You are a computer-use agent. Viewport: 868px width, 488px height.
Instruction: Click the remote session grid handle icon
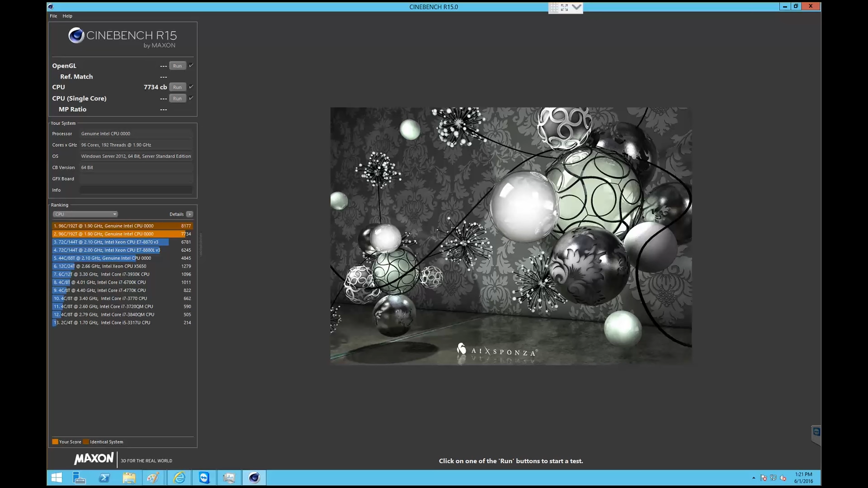pyautogui.click(x=554, y=7)
